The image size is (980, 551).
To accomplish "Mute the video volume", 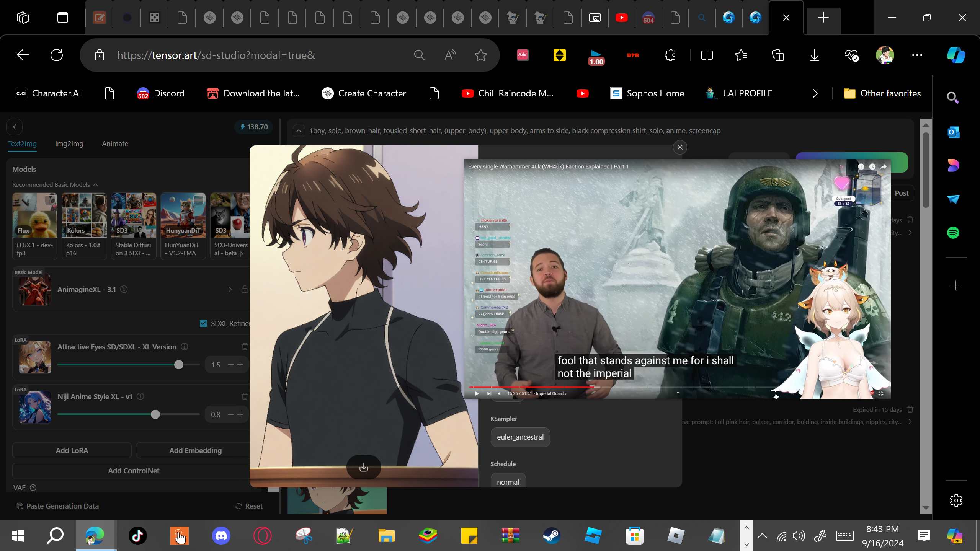I will (x=500, y=393).
